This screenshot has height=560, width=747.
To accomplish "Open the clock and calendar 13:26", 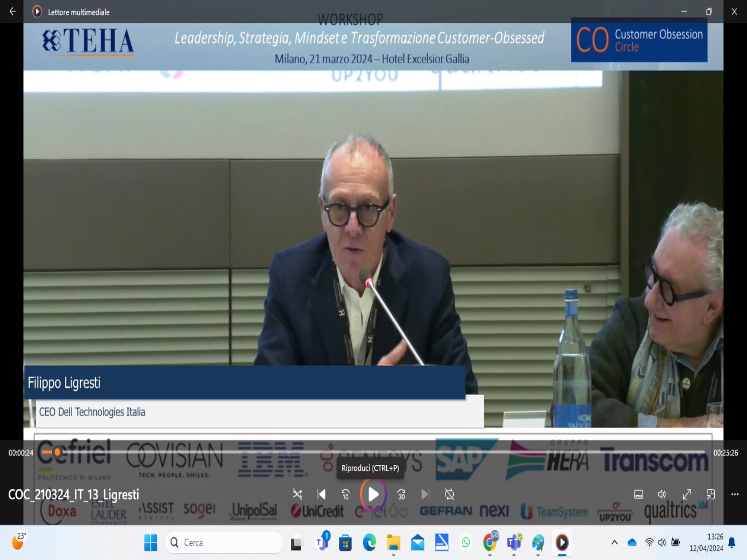I will 707,542.
